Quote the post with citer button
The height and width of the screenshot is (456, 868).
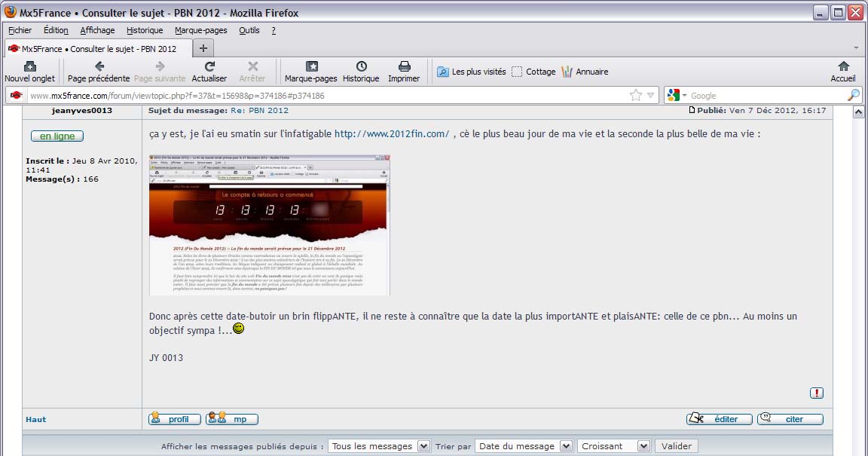(x=790, y=419)
